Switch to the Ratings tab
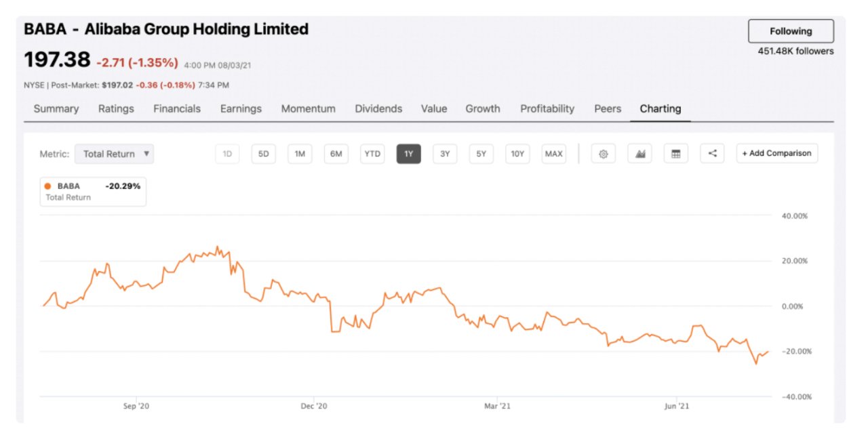This screenshot has width=868, height=433. click(x=116, y=108)
